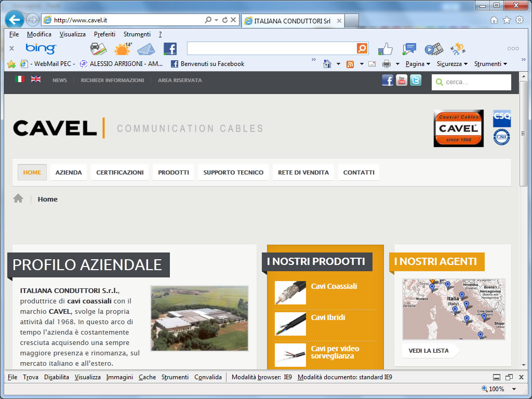Open CAVEL YouTube channel icon
532x399 pixels.
pyautogui.click(x=402, y=81)
